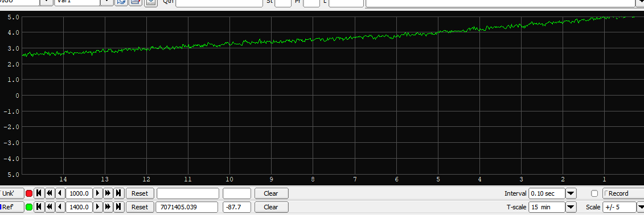
Task: Jump to the highest frequency in the Ref' row
Action: (x=118, y=207)
